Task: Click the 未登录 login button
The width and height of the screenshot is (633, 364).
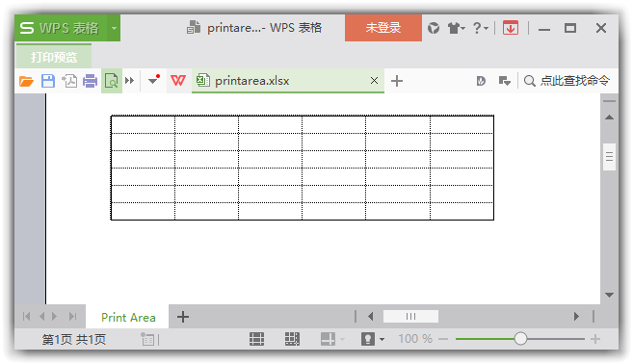Action: pyautogui.click(x=383, y=28)
